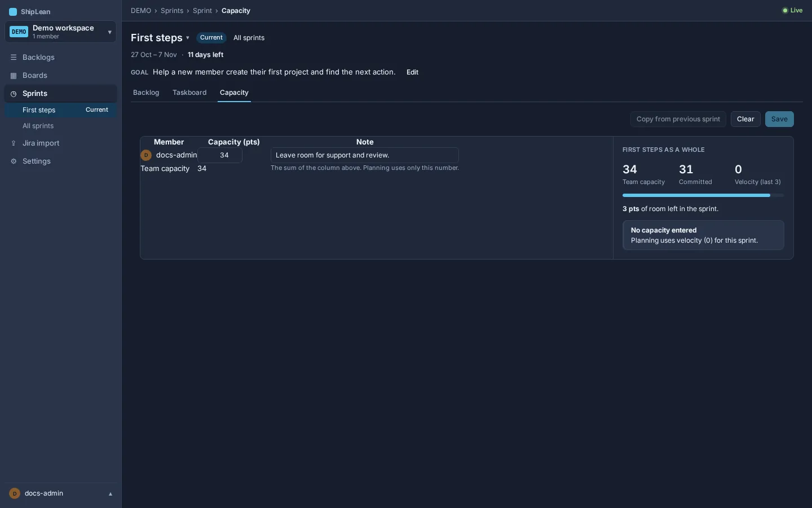The width and height of the screenshot is (812, 508).
Task: Focus the note field for docs-admin
Action: [x=365, y=155]
